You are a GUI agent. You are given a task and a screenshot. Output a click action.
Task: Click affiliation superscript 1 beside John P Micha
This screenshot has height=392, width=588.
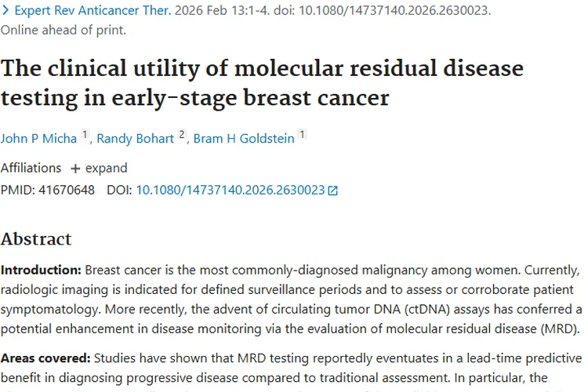pyautogui.click(x=85, y=135)
